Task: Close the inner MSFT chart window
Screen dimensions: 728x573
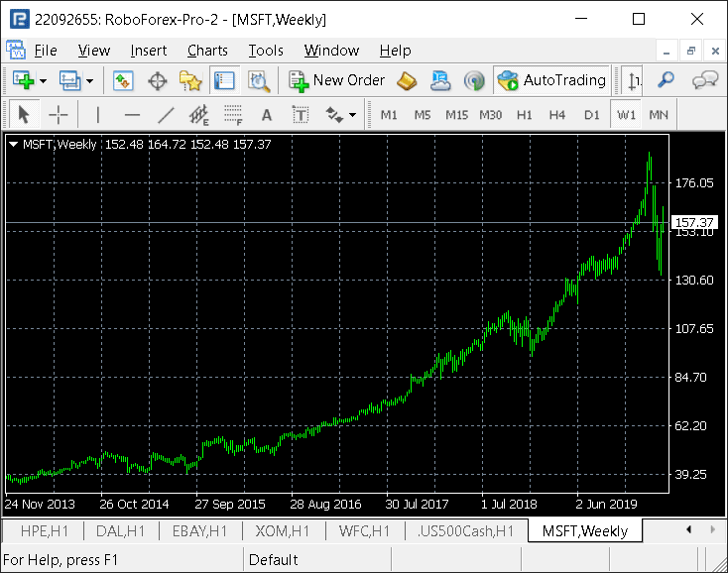Action: pyautogui.click(x=715, y=51)
